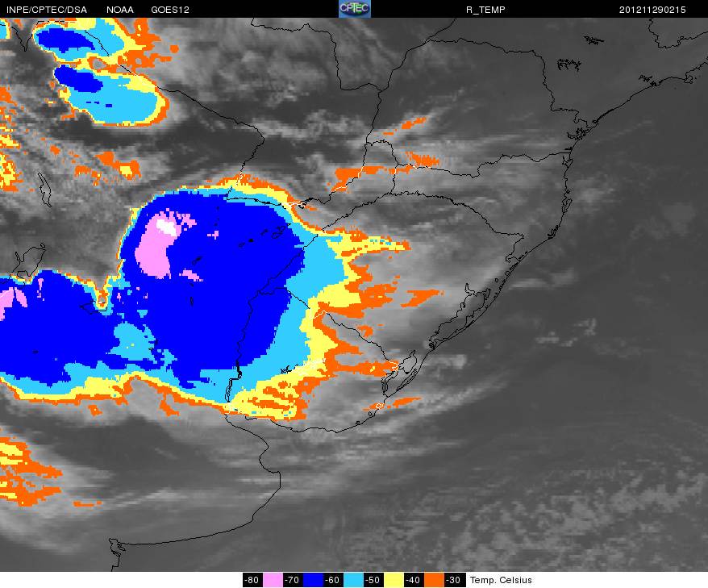The image size is (708, 588).
Task: Click the -50 legend value
Action: click(373, 580)
